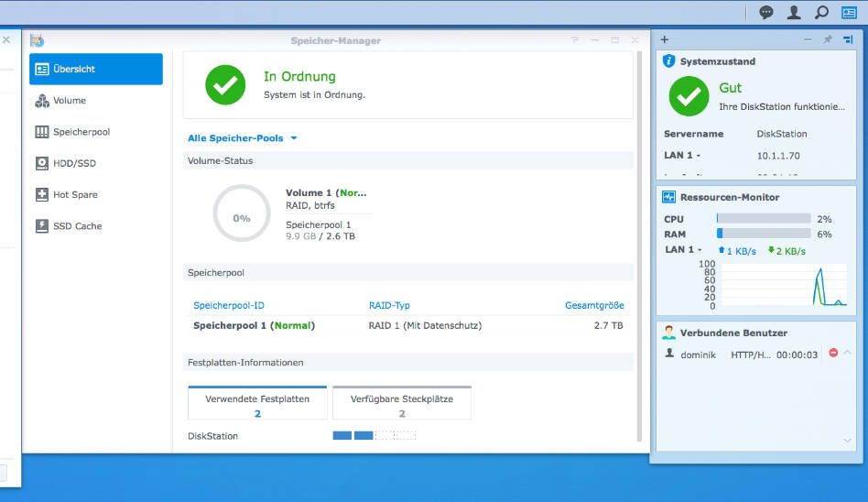Open the search magnifier icon
This screenshot has width=868, height=502.
click(x=821, y=12)
